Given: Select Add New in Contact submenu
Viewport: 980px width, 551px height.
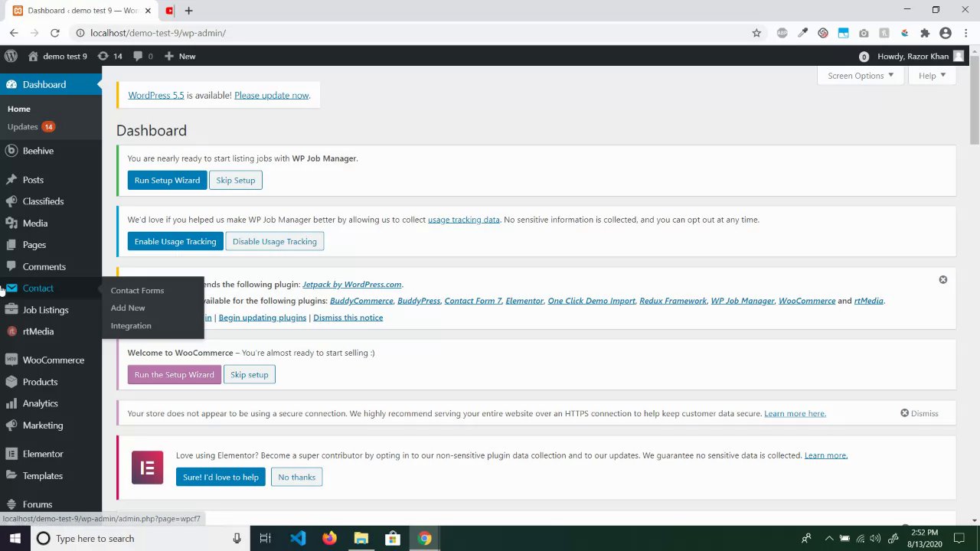Looking at the screenshot, I should point(128,308).
